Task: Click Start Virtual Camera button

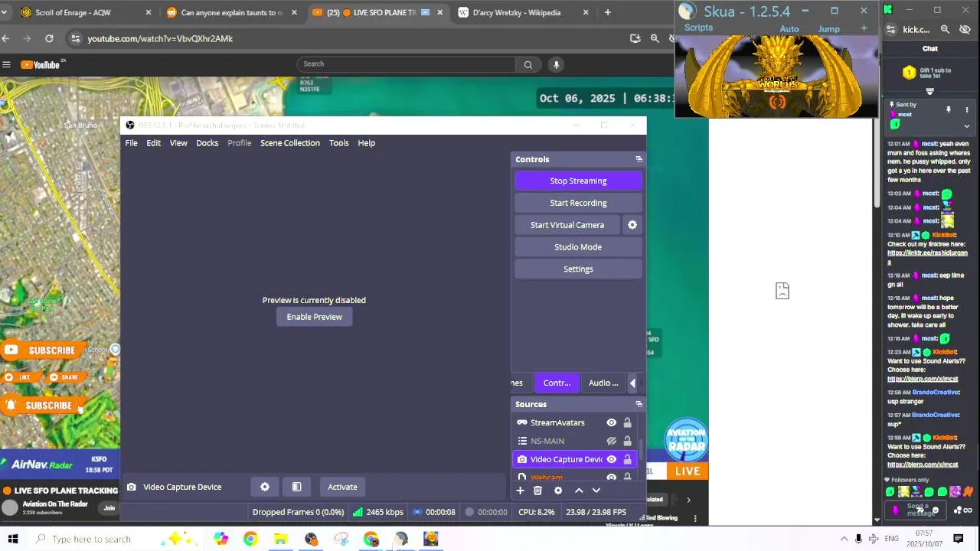Action: (567, 225)
